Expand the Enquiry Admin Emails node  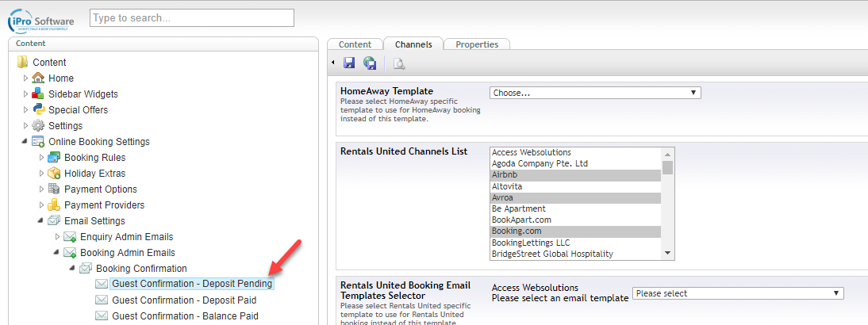click(x=58, y=236)
